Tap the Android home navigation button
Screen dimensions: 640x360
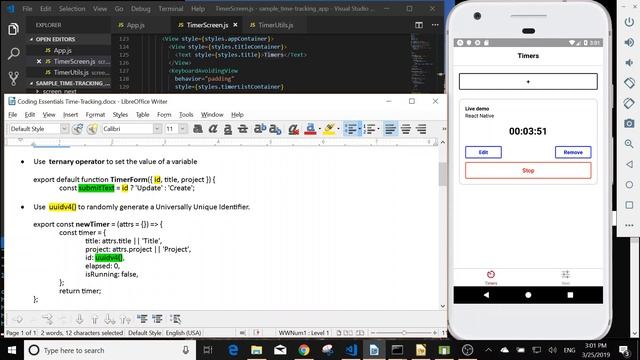click(528, 295)
